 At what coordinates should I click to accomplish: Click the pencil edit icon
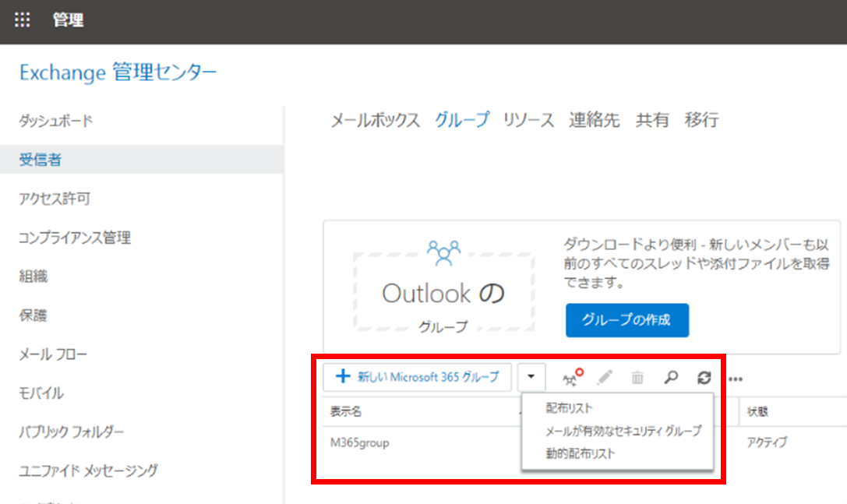(x=605, y=377)
